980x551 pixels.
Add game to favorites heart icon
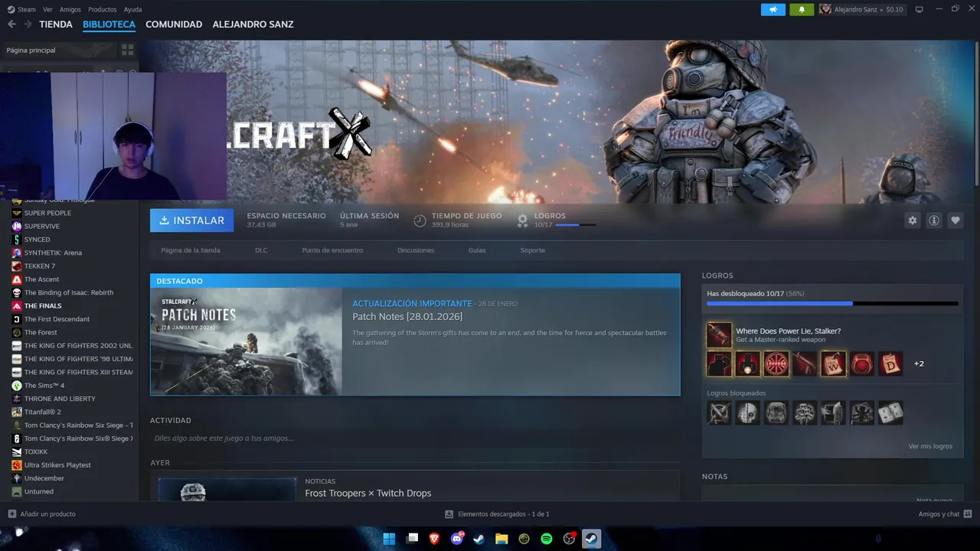tap(955, 220)
